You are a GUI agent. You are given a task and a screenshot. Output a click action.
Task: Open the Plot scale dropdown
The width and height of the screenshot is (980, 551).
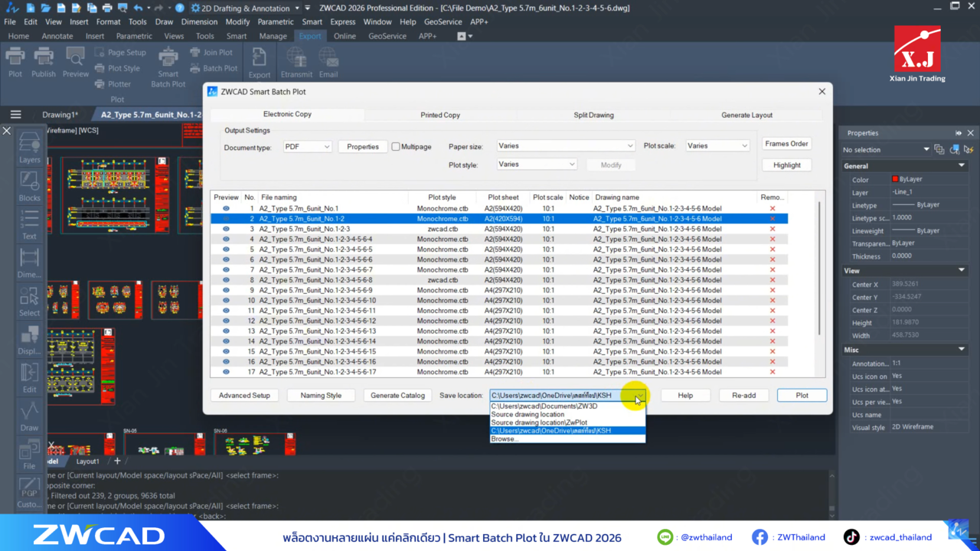(717, 145)
